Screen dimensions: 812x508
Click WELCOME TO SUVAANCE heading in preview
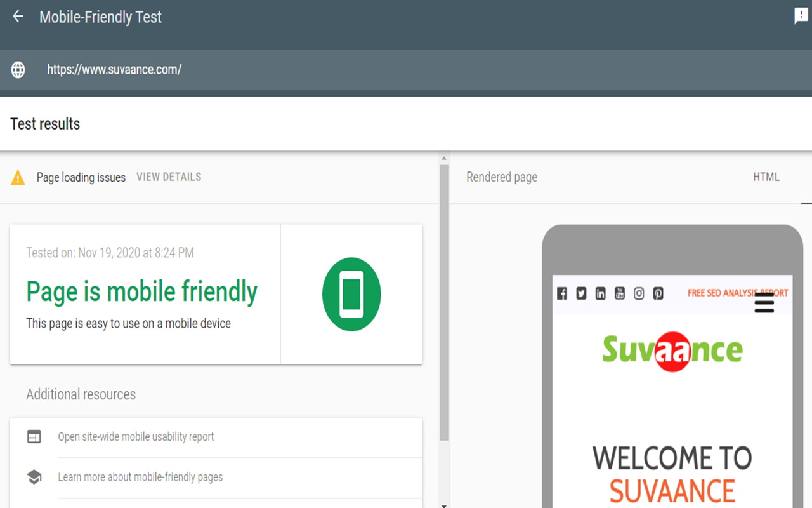click(672, 474)
